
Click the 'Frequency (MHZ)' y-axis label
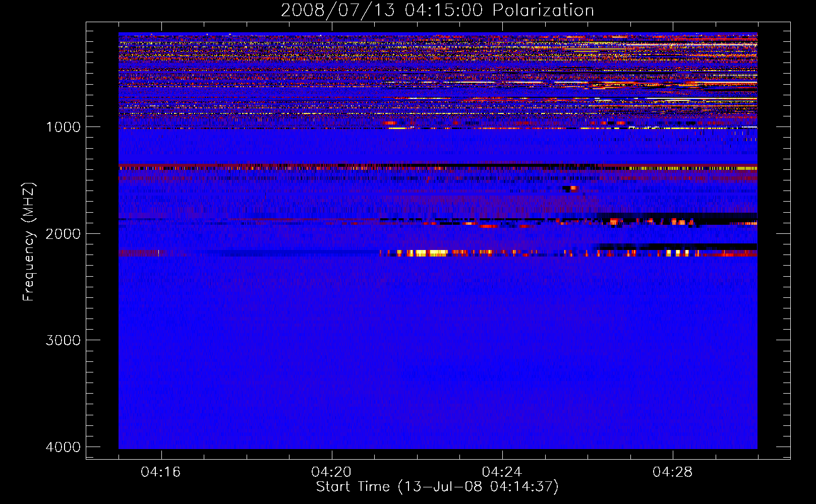[29, 242]
